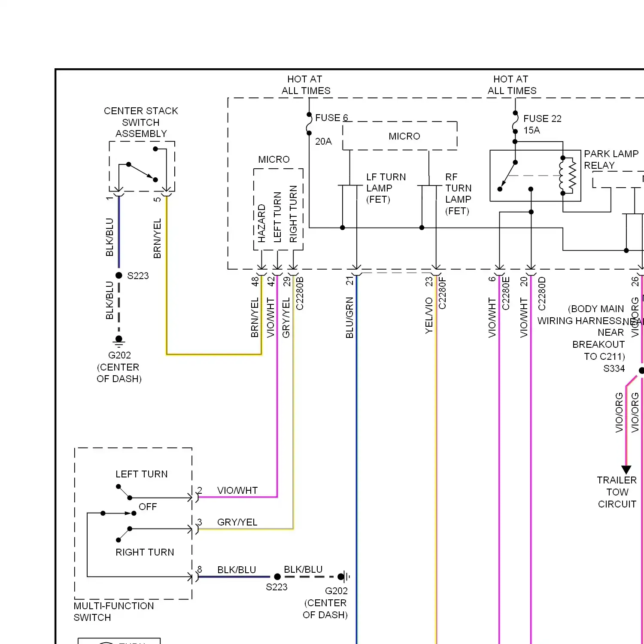Click the FUSE 22 label
The height and width of the screenshot is (644, 644).
pos(542,118)
